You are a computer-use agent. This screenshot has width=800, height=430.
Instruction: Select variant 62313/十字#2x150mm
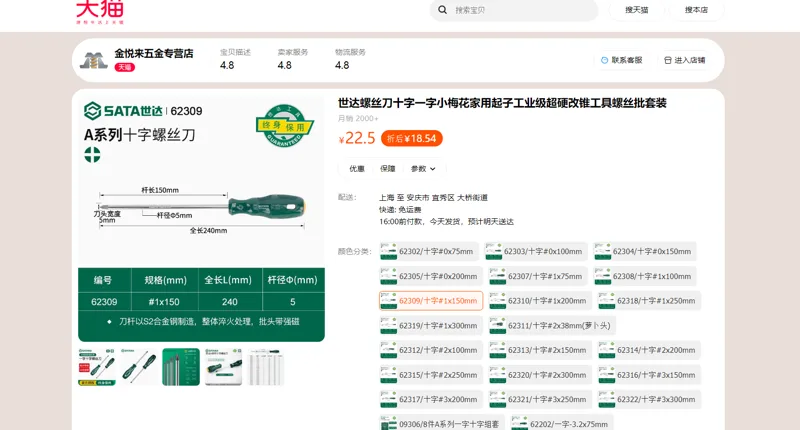tap(540, 350)
